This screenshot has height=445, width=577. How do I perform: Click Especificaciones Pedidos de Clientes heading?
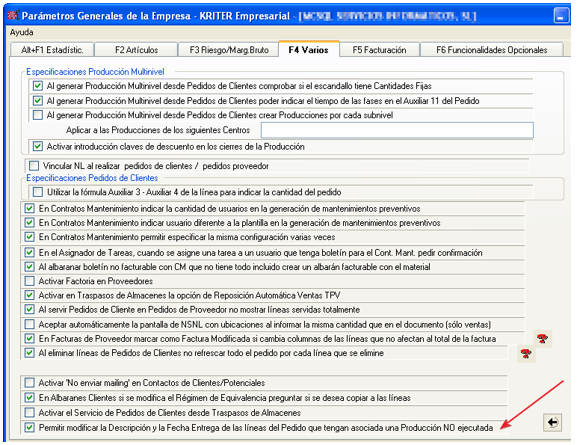pos(92,178)
